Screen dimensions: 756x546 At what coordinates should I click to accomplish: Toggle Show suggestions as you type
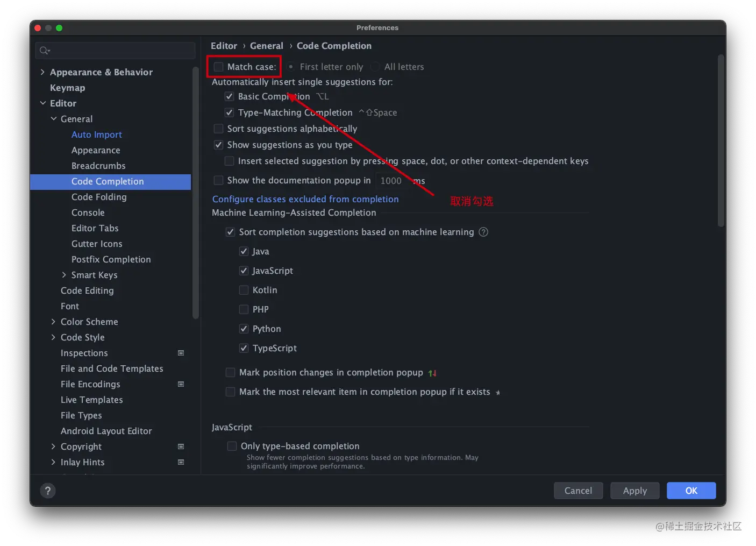(218, 145)
